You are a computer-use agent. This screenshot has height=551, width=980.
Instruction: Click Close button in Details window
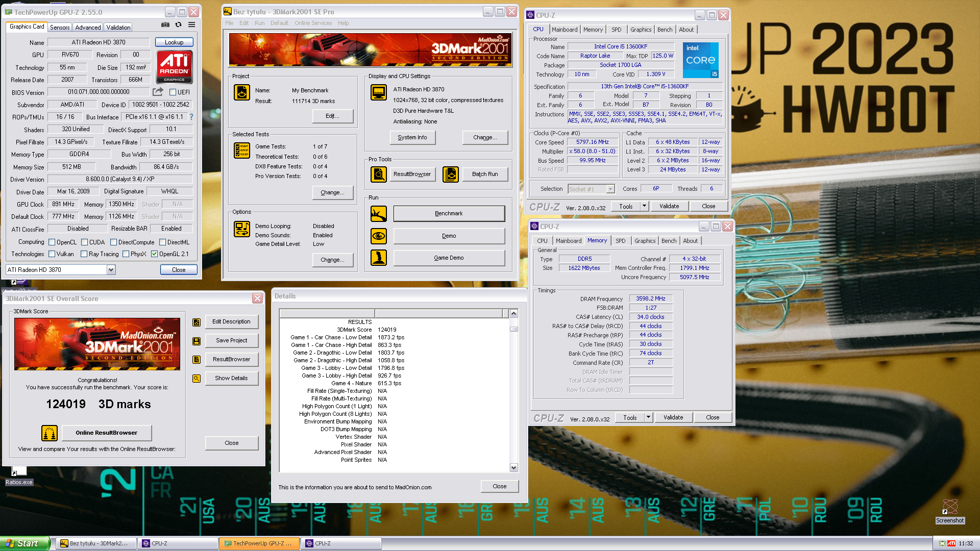coord(500,486)
